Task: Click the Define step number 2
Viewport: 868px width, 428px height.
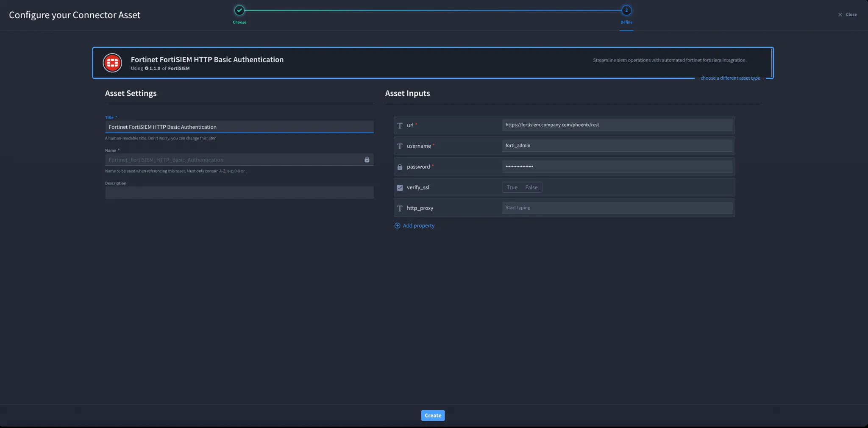Action: pyautogui.click(x=626, y=10)
